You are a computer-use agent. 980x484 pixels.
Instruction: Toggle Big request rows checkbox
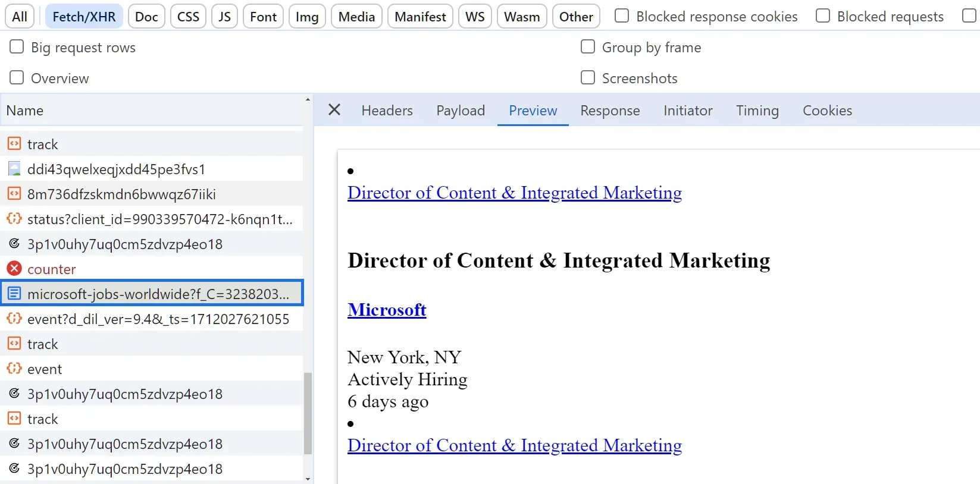(17, 47)
